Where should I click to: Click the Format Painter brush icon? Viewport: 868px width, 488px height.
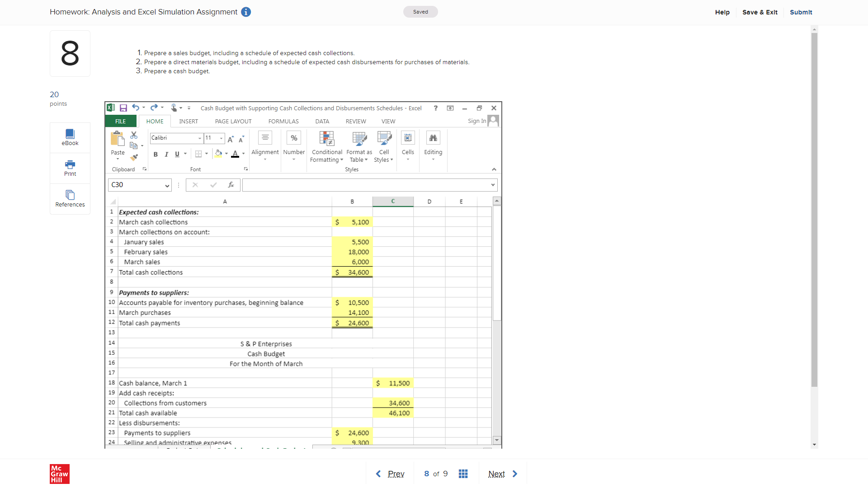click(x=134, y=157)
